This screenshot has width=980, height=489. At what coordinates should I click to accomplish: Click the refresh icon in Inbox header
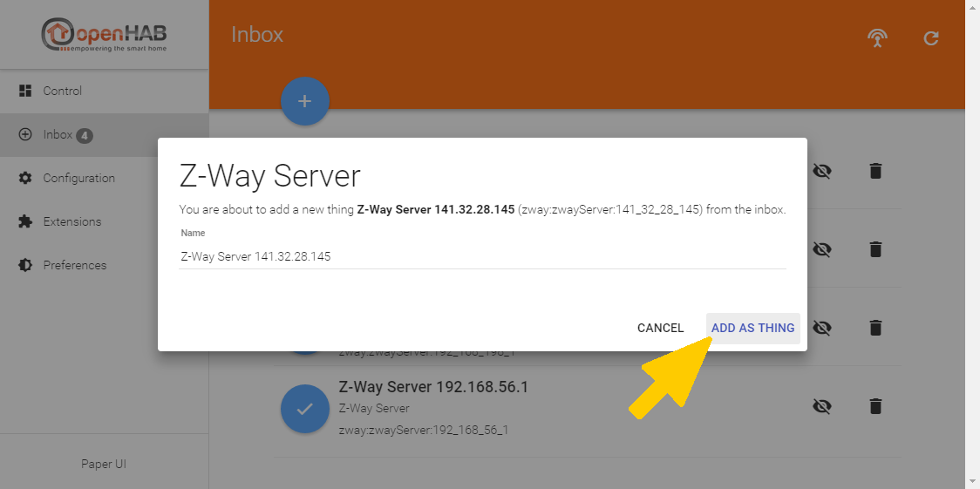tap(931, 38)
